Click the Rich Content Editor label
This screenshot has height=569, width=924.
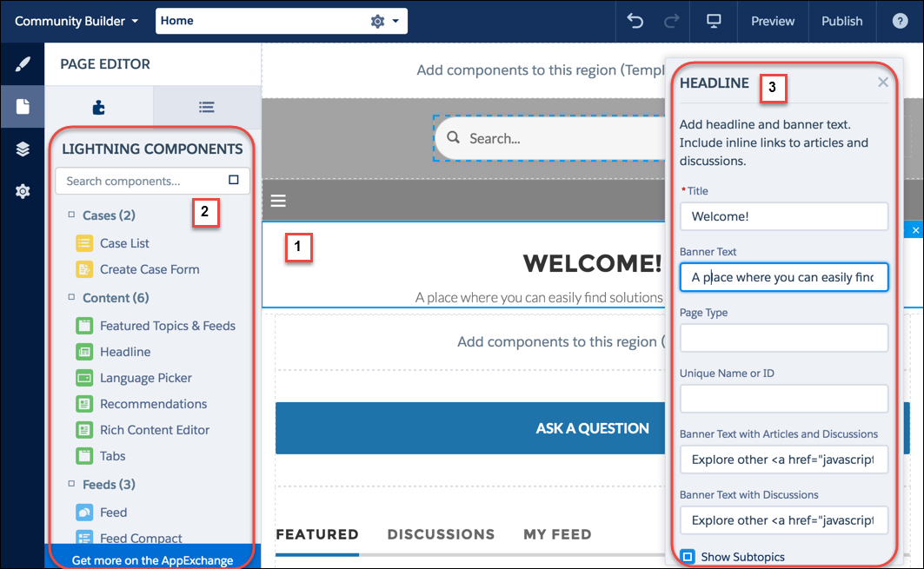click(155, 430)
